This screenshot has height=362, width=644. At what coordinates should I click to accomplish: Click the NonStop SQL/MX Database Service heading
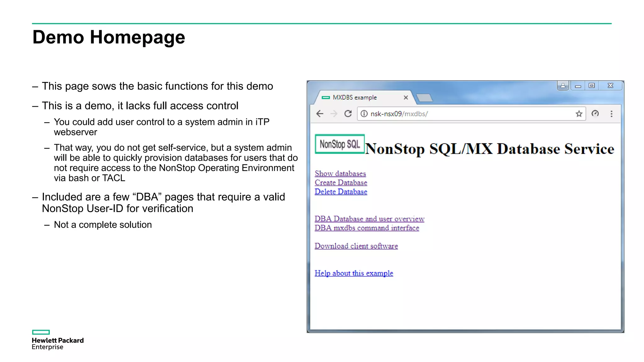(489, 149)
